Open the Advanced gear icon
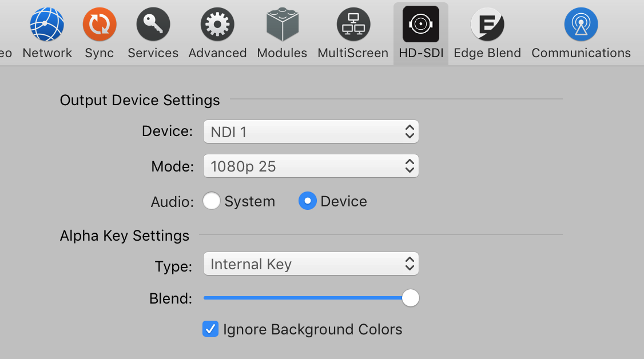The image size is (644, 359). point(217,25)
